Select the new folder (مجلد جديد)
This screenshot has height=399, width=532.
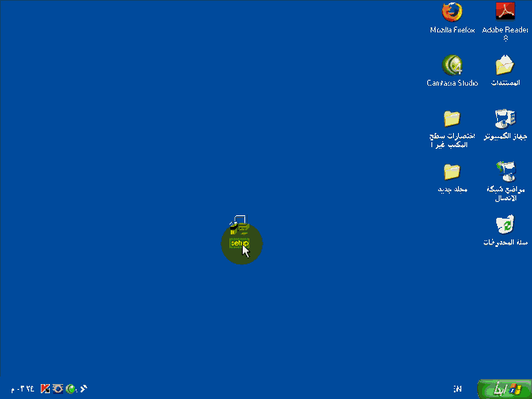click(x=452, y=172)
